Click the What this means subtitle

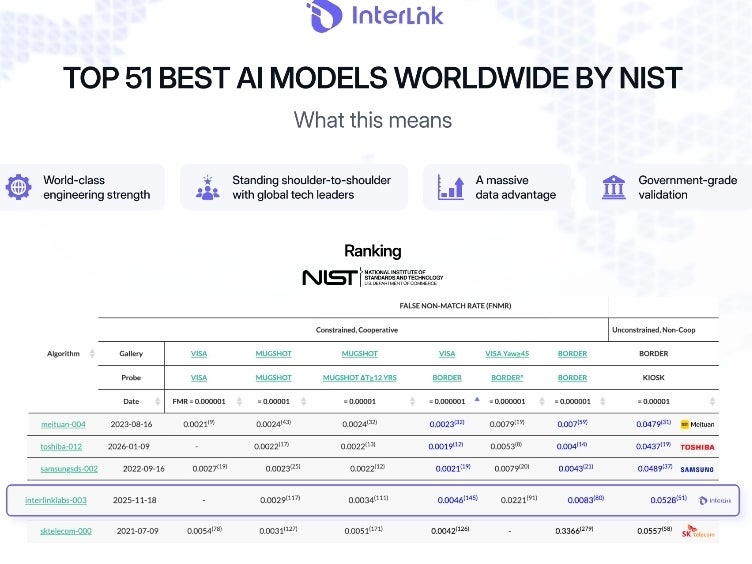[x=373, y=120]
